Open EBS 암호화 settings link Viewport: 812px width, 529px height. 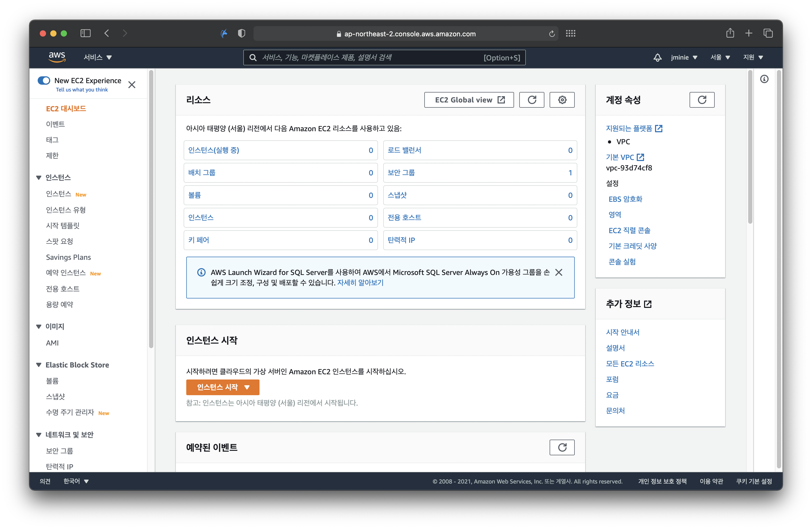(x=625, y=199)
